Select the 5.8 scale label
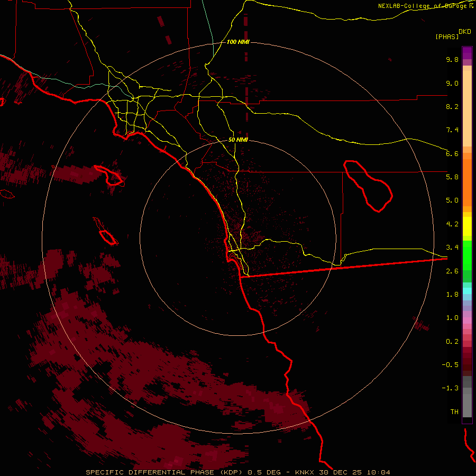Image resolution: width=476 pixels, height=476 pixels. [452, 177]
